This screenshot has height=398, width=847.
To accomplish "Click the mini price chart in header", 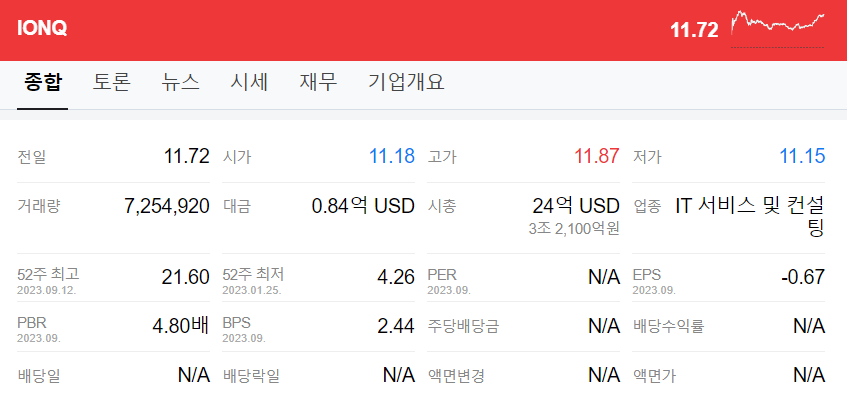I will tap(777, 28).
